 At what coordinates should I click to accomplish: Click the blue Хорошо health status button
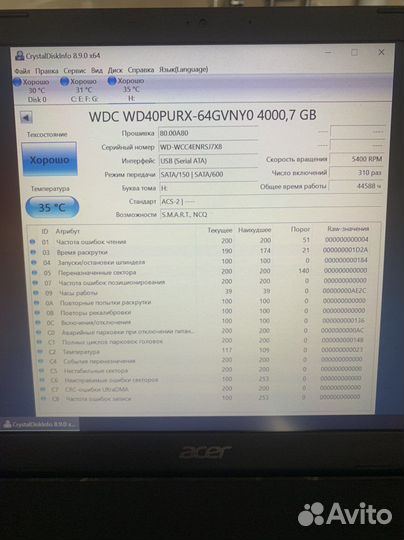[x=49, y=160]
